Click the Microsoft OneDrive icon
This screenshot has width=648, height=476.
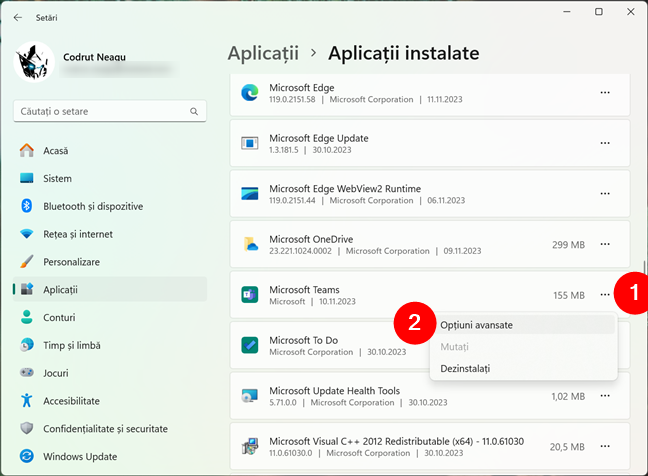pos(250,244)
